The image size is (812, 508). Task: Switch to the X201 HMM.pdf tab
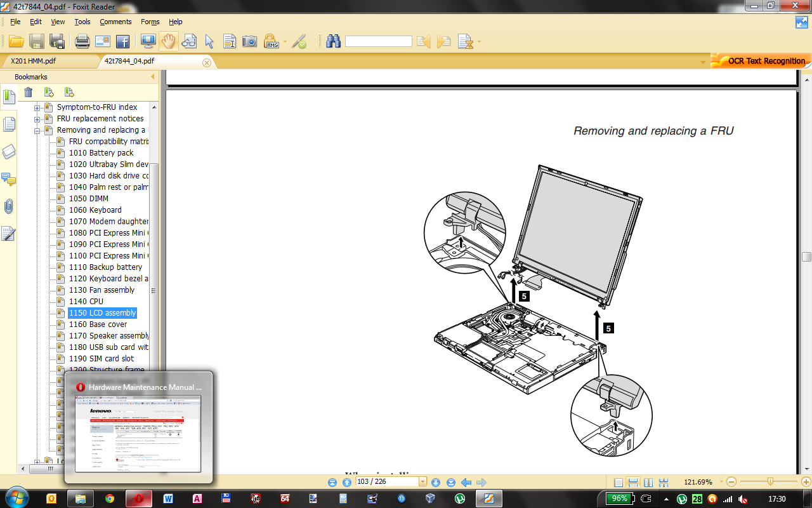click(x=33, y=62)
